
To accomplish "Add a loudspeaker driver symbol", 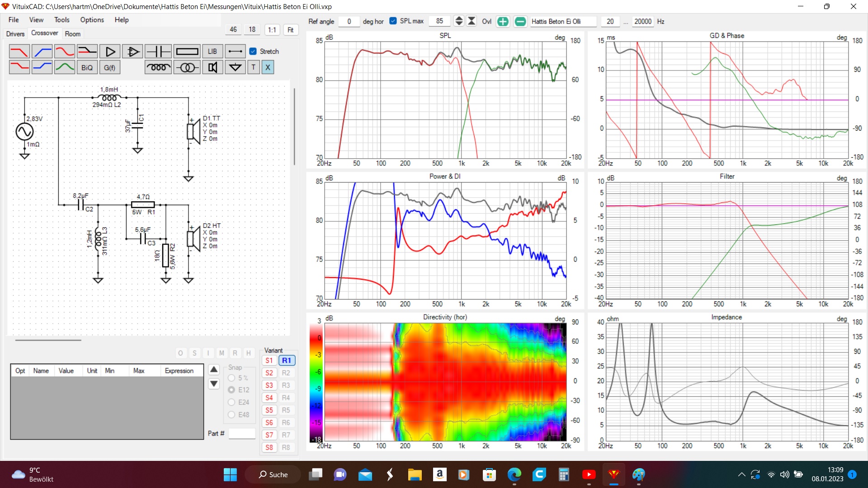I will (x=212, y=67).
